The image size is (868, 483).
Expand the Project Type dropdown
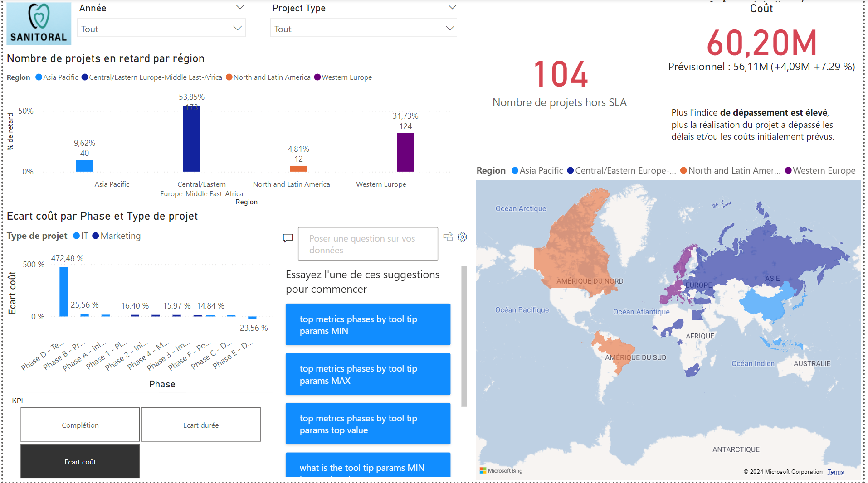tap(449, 28)
